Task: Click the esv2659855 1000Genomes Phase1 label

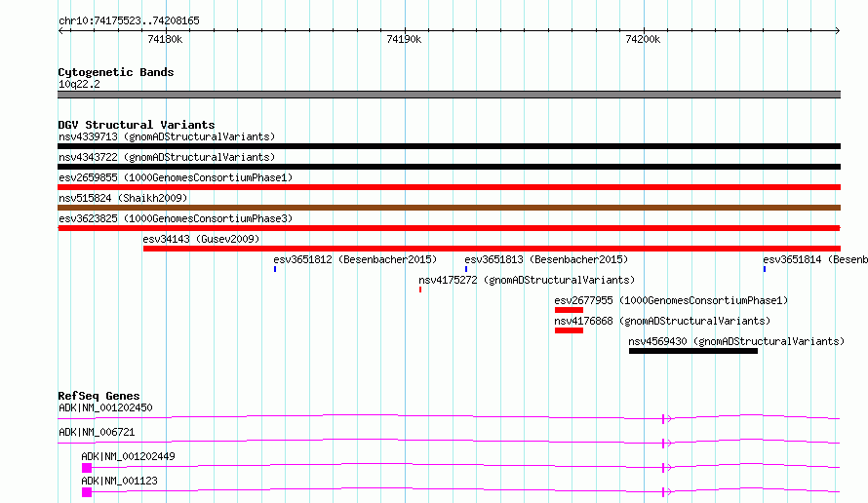Action: coord(176,177)
